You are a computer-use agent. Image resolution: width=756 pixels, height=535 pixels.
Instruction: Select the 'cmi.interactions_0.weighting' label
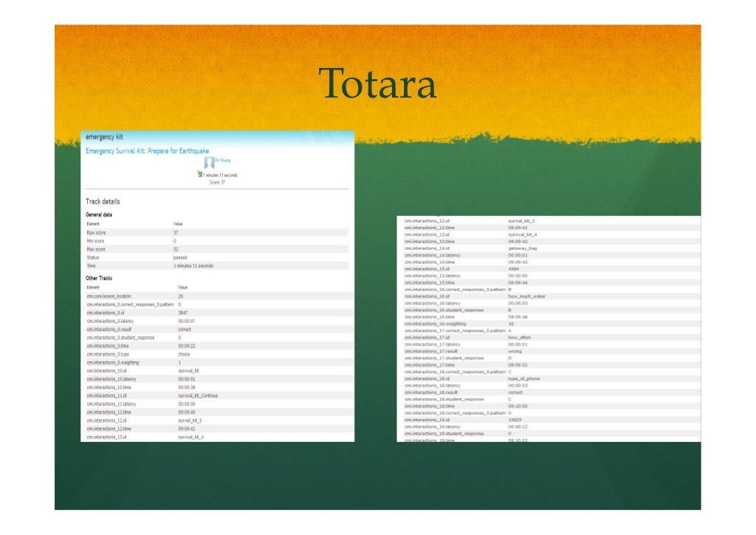point(113,362)
